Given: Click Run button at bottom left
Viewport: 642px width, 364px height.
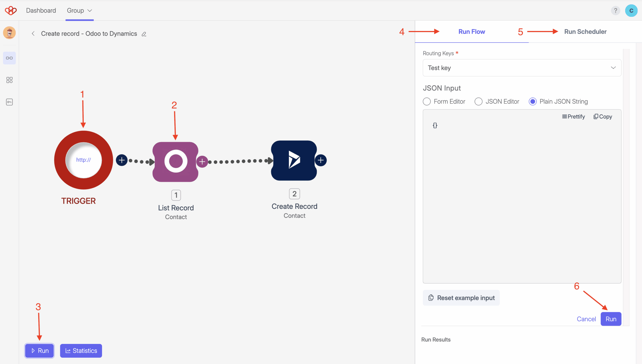Looking at the screenshot, I should click(x=39, y=351).
